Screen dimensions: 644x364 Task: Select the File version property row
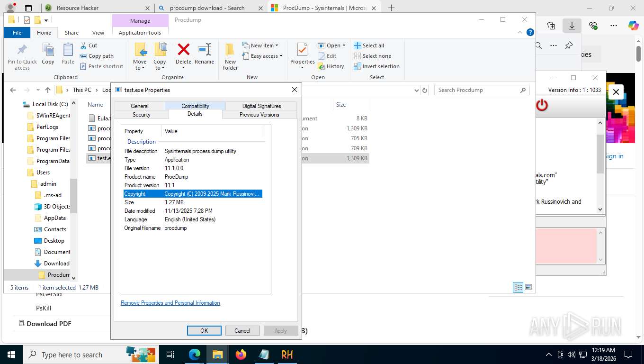point(193,168)
